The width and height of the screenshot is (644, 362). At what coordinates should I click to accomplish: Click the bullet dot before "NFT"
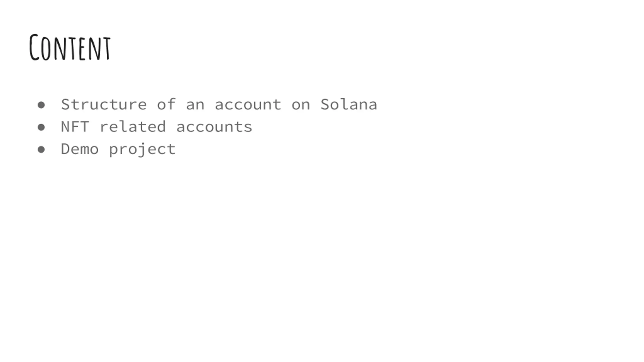click(x=41, y=127)
